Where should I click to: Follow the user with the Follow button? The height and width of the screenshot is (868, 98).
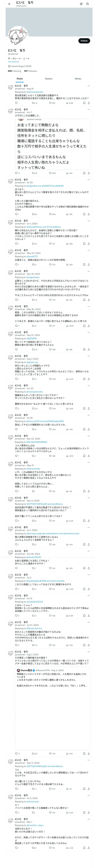tap(84, 41)
